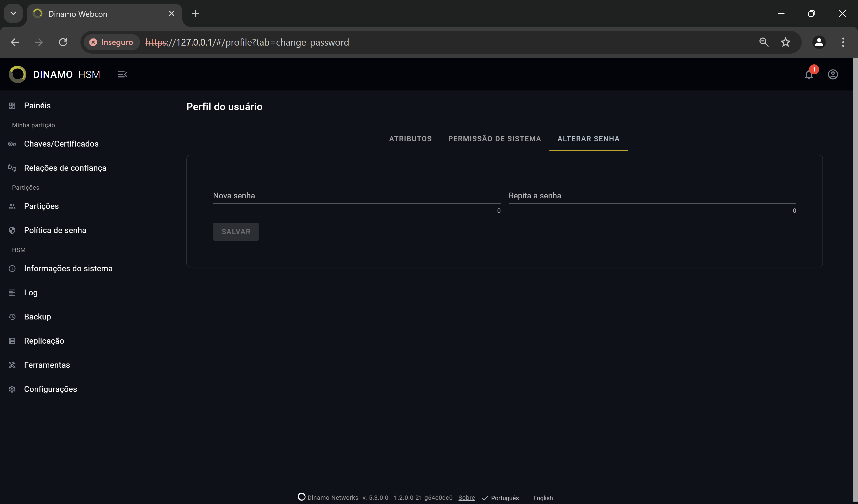Focus the Repita a senha field
Screen dimensions: 858x504
(x=652, y=196)
